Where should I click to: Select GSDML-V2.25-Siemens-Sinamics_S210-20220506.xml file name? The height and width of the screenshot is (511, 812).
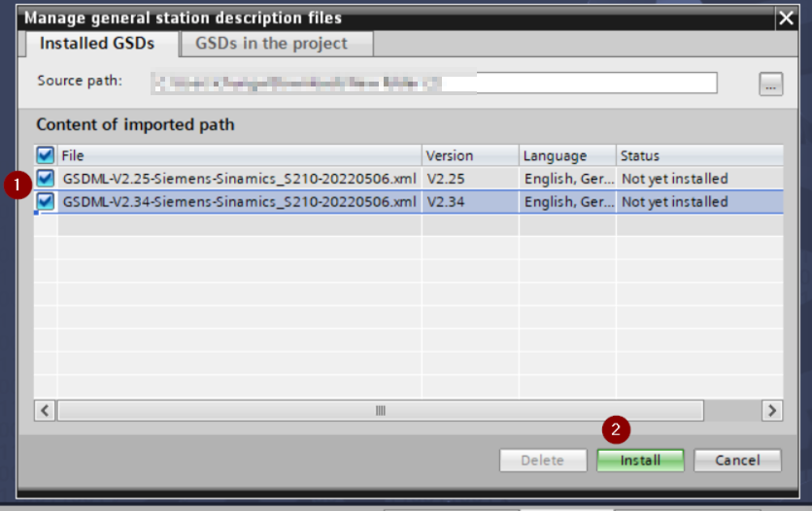(239, 179)
